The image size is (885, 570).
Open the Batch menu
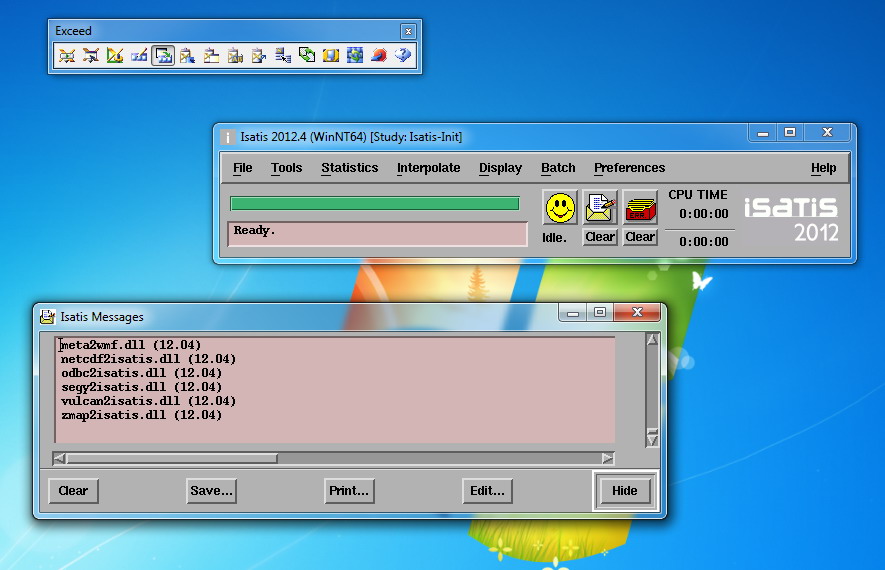[x=558, y=168]
